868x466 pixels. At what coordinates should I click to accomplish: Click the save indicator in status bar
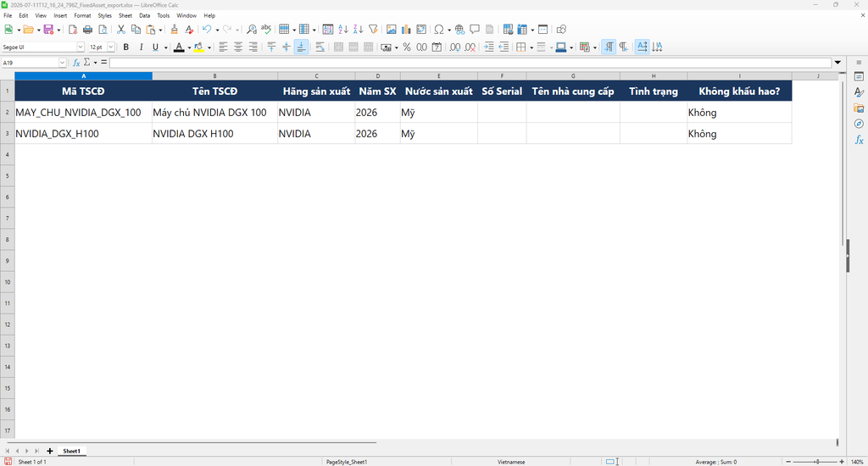[x=8, y=462]
